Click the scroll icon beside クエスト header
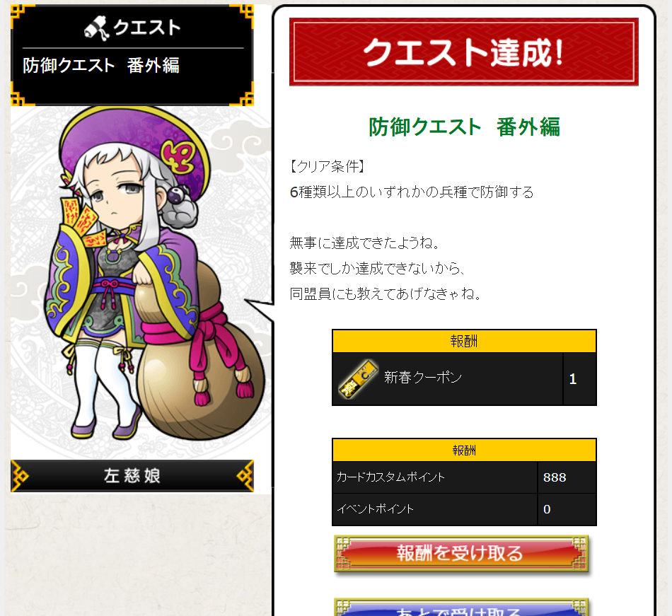 click(x=97, y=28)
